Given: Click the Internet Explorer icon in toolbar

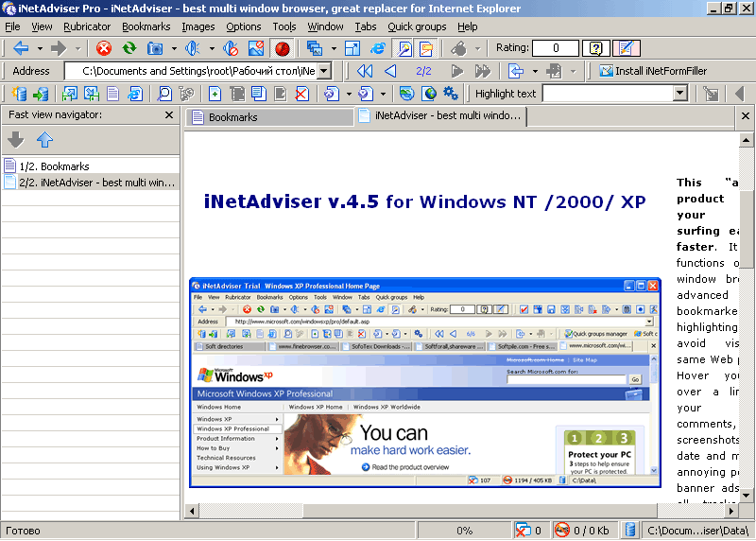Looking at the screenshot, I should coord(377,48).
